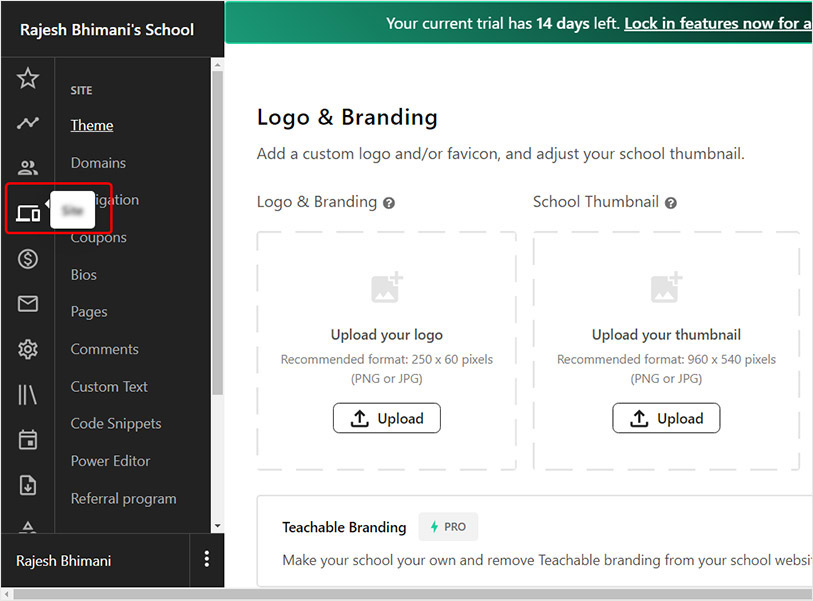Open the Coaching calendar icon

[x=27, y=440]
